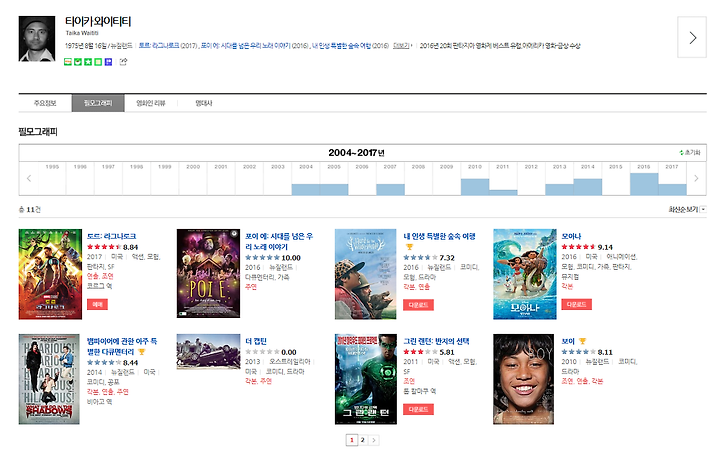Click page 1 in pagination
Screen dimensions: 720x459
pos(352,440)
